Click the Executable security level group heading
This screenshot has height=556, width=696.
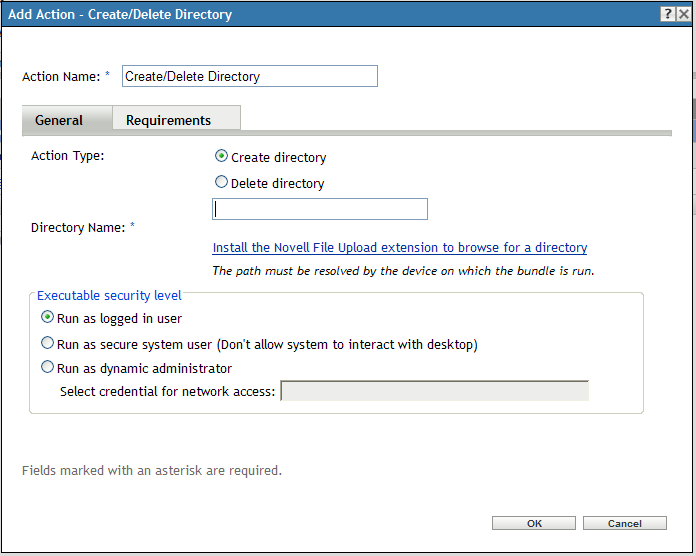[109, 295]
